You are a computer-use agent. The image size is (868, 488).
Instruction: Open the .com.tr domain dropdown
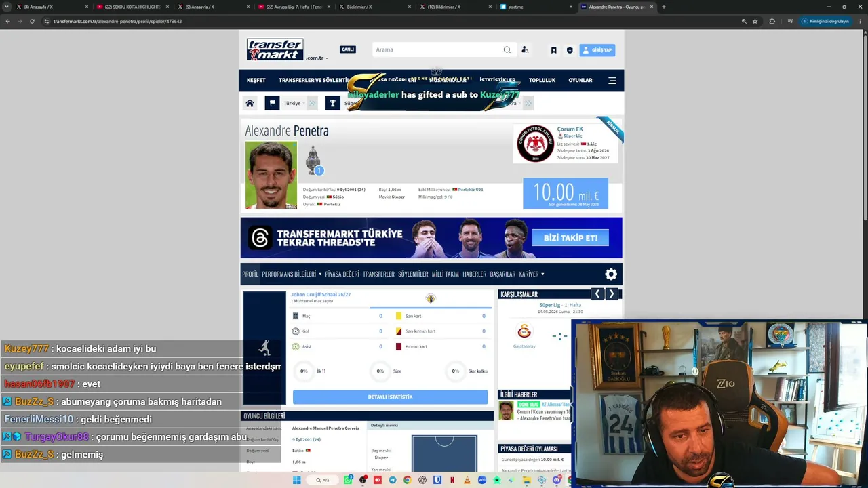point(317,58)
